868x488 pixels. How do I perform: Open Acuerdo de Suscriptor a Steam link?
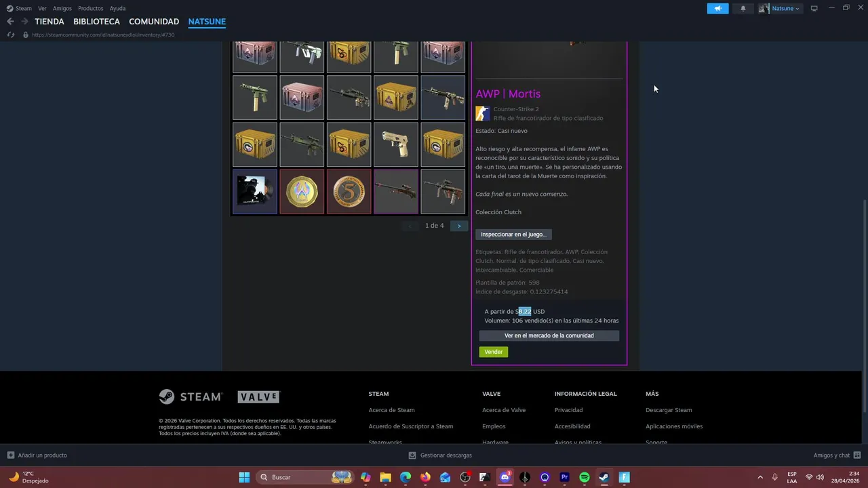tap(411, 426)
